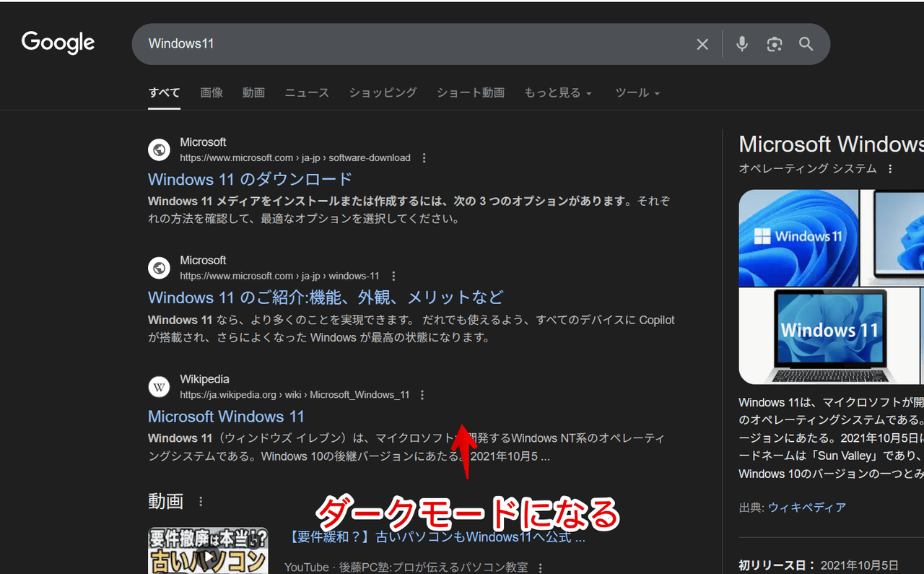Open options menu beside windows-11 URL

tap(393, 276)
